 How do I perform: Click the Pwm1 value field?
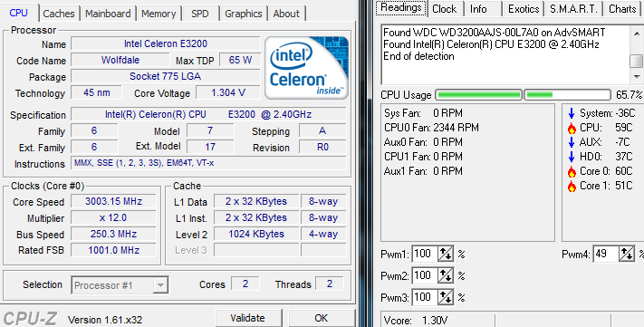(x=424, y=255)
